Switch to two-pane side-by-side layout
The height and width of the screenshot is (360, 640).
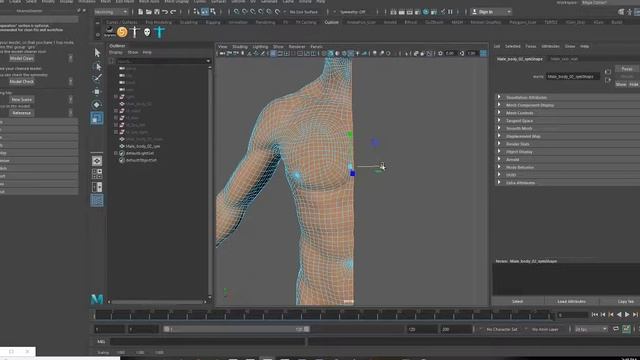click(97, 187)
